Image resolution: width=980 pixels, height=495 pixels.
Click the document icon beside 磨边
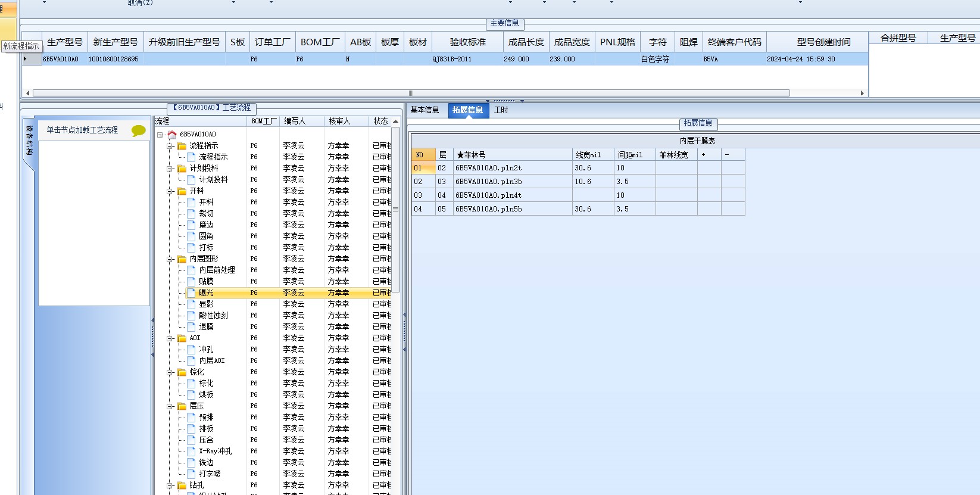click(191, 225)
